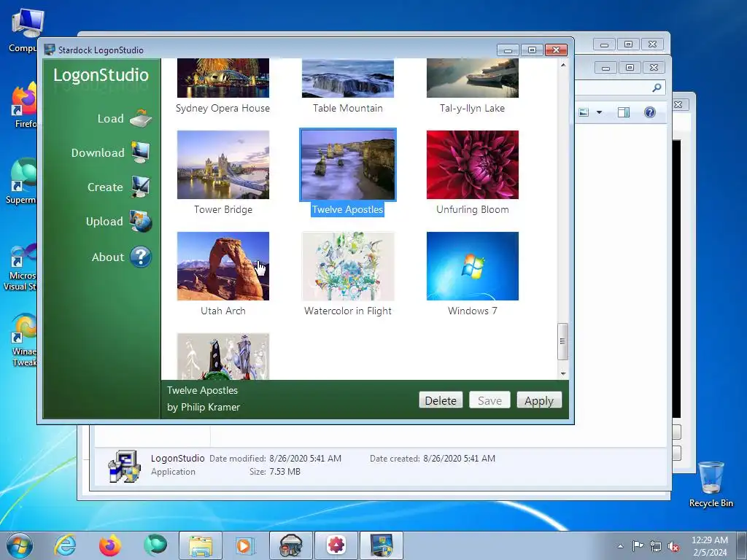Open the Microsoft Visual Studio desktop shortcut
Screen dimensions: 747x560
(21, 265)
